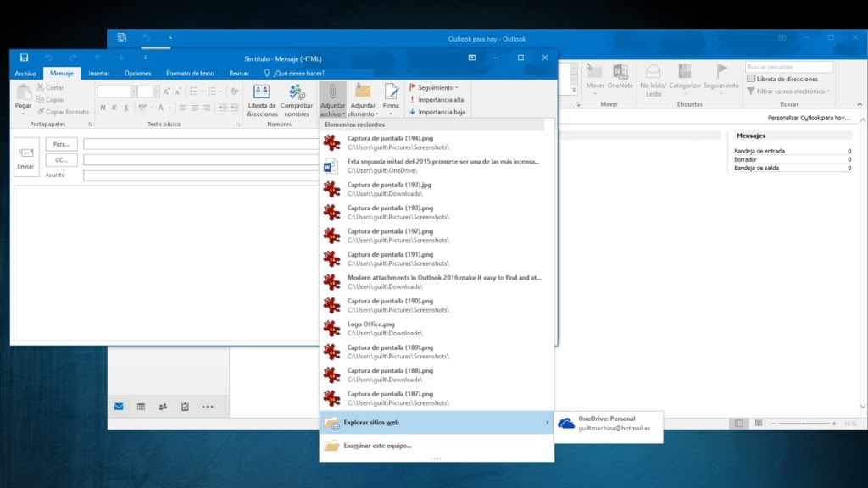Open the font name combo box

(x=117, y=91)
